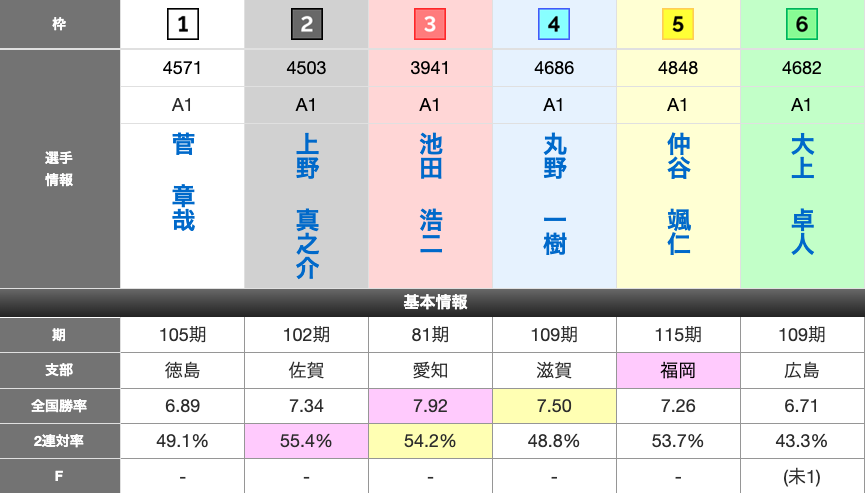865x493 pixels.
Task: Click the highlighted 7.92 national win rate
Action: coord(430,405)
